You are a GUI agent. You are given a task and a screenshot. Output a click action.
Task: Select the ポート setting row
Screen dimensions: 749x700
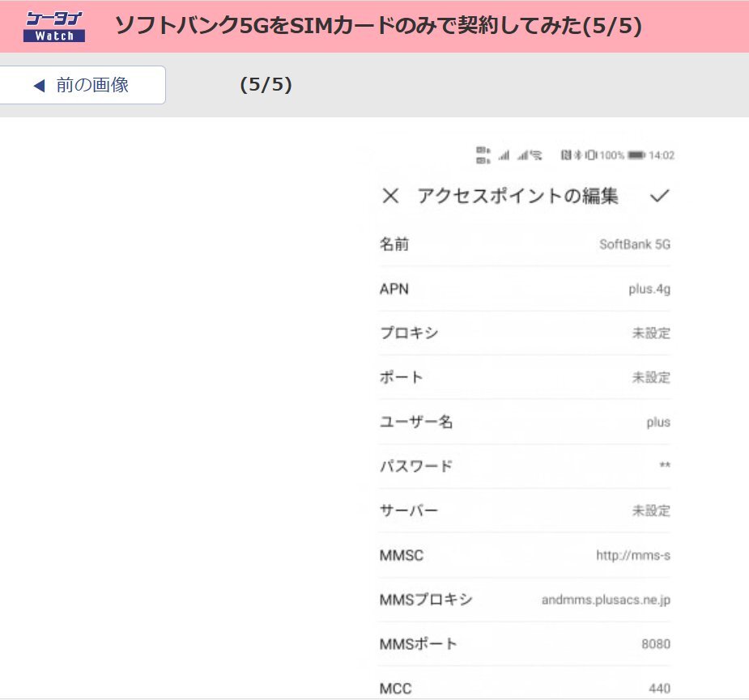point(525,378)
